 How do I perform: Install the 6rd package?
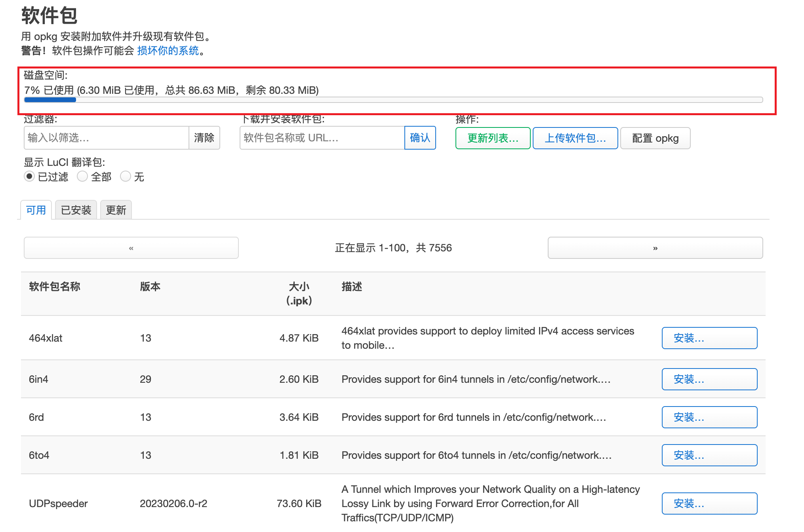709,417
